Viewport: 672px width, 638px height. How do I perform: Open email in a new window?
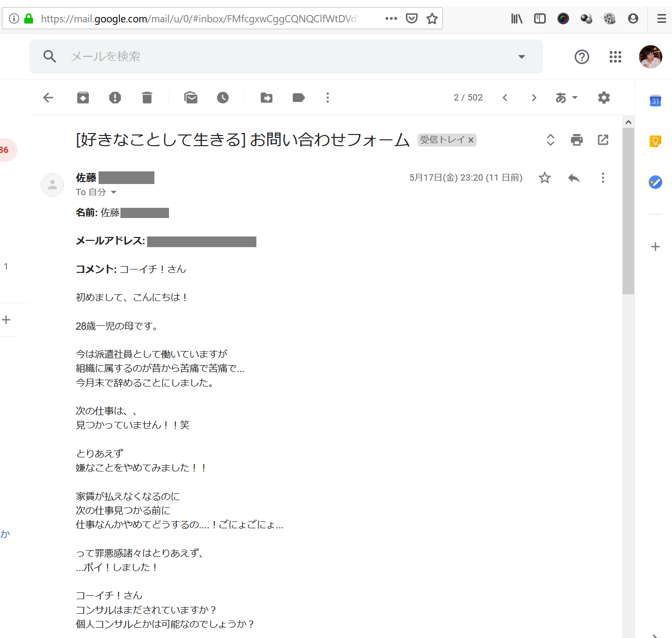coord(603,140)
